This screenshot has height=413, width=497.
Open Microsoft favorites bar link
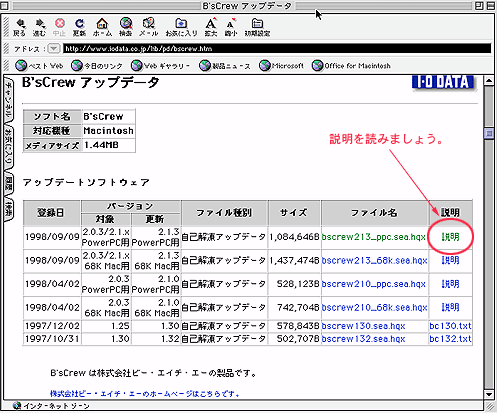tap(282, 66)
